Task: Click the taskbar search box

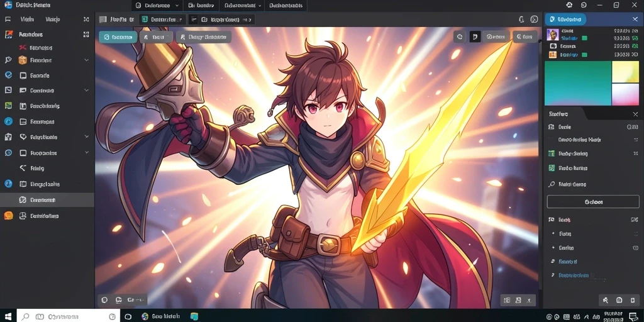Action: [x=68, y=316]
